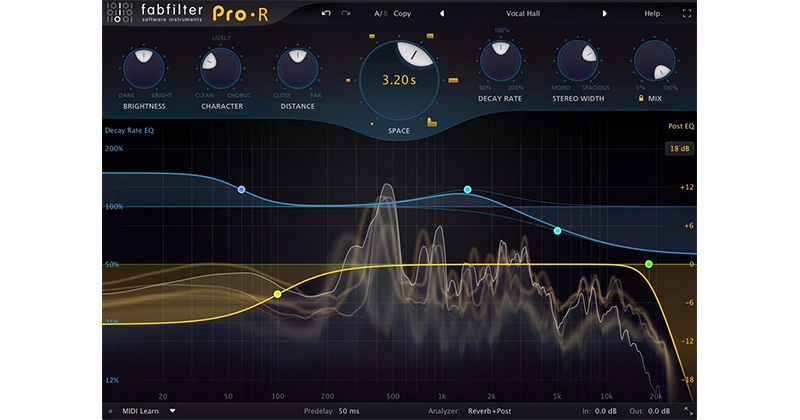The height and width of the screenshot is (420, 800).
Task: Click the Decay Rate knob
Action: tap(501, 61)
